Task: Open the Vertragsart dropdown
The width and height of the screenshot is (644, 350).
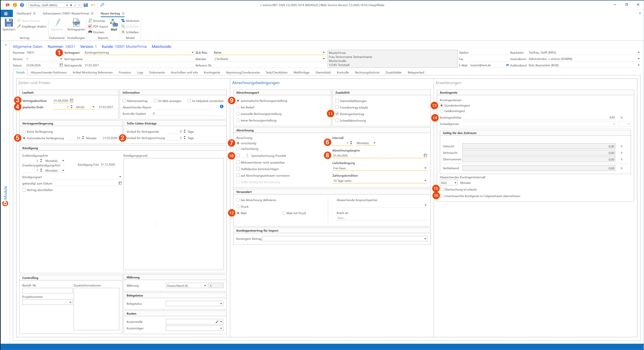Action: [x=193, y=53]
